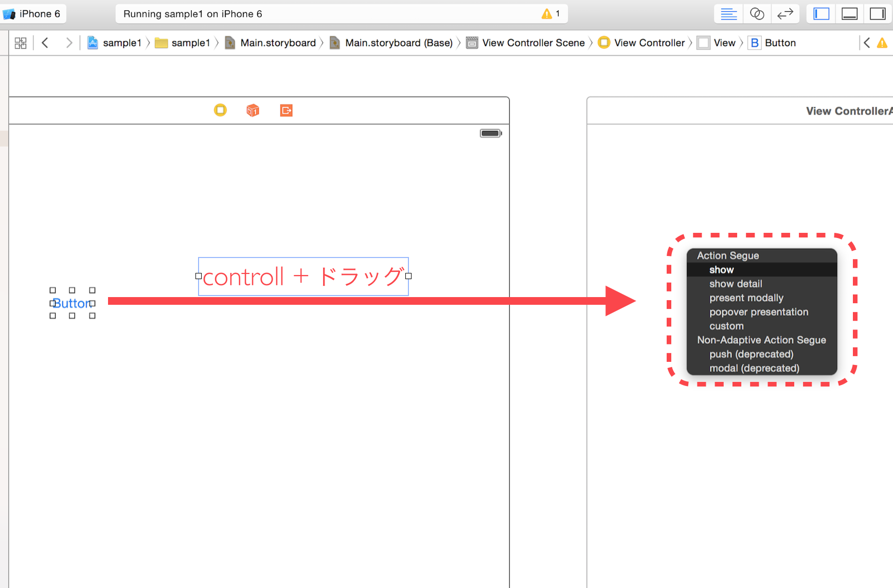
Task: Open the View Controller Scene jump bar menu
Action: (533, 43)
